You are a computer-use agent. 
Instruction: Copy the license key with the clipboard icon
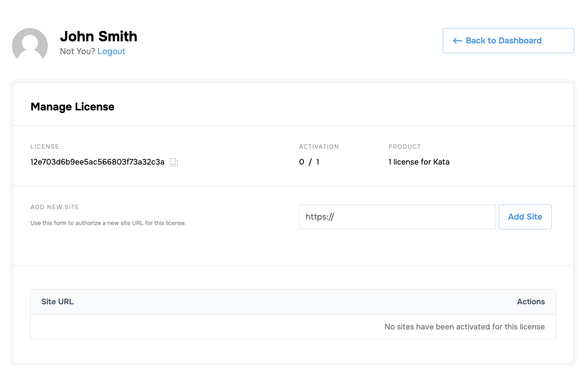coord(174,162)
